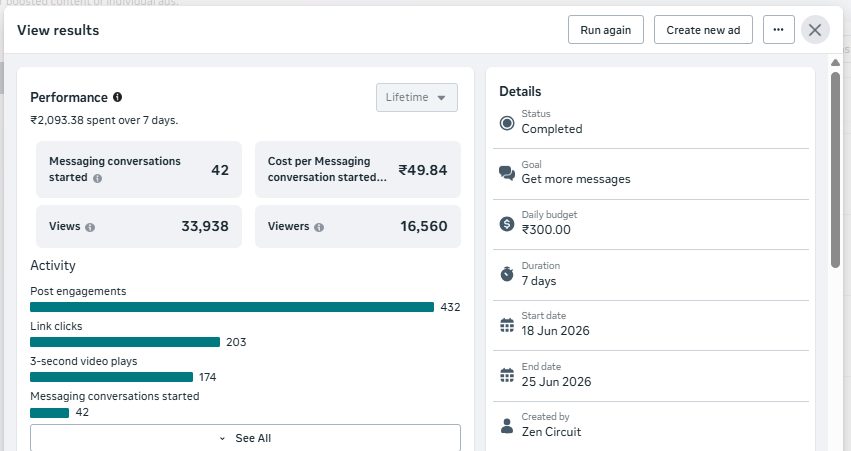851x451 pixels.
Task: Click the "7 days" duration value
Action: tap(539, 281)
